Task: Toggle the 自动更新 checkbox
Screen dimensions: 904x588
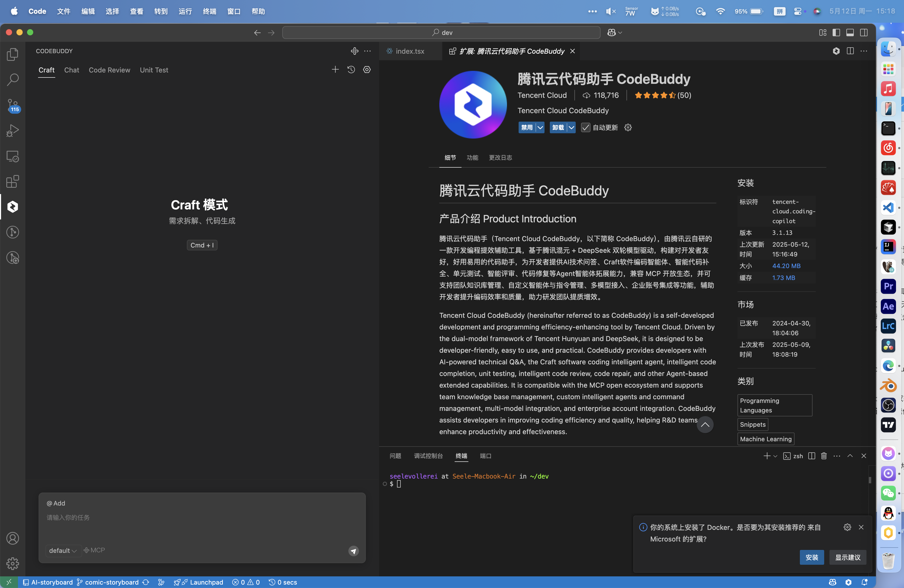Action: (585, 128)
